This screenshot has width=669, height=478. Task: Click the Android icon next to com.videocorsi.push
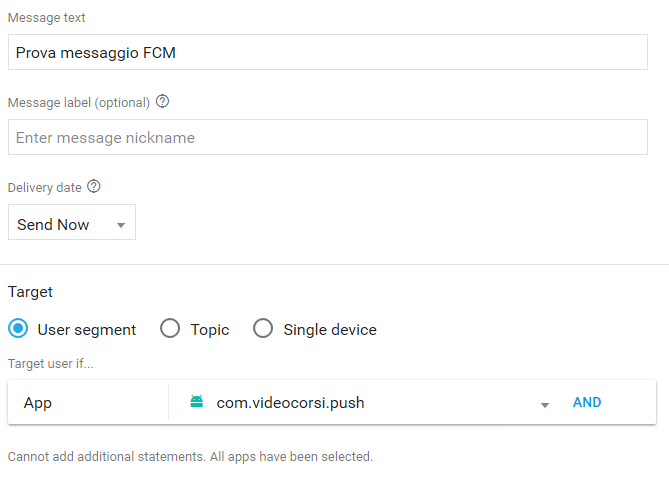[x=196, y=402]
